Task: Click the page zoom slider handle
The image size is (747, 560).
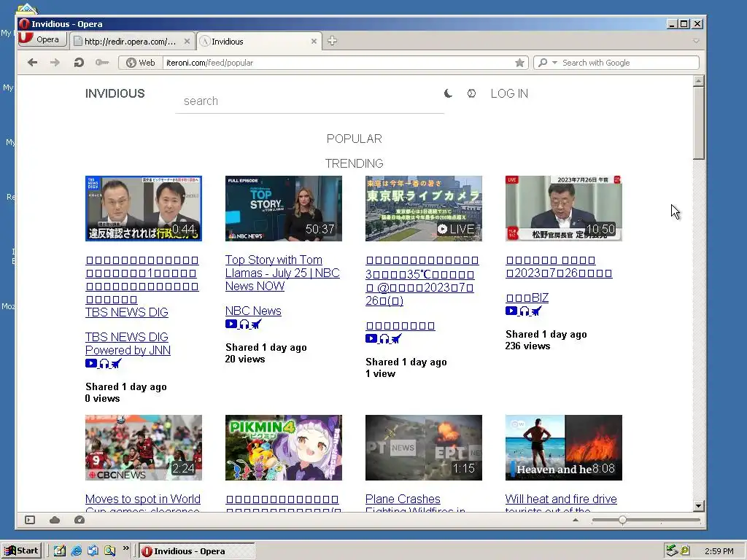Action: coord(622,520)
